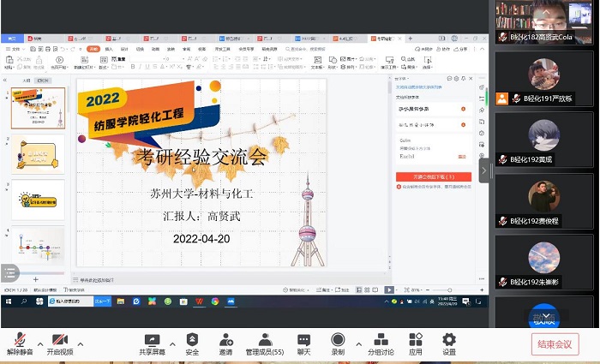Click the red 结束会议 end meeting button
The width and height of the screenshot is (600, 364).
(x=555, y=344)
